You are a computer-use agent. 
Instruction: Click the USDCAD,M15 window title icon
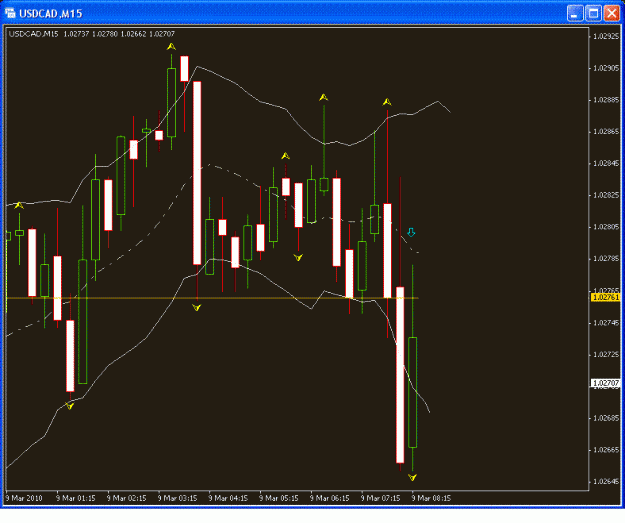click(10, 13)
